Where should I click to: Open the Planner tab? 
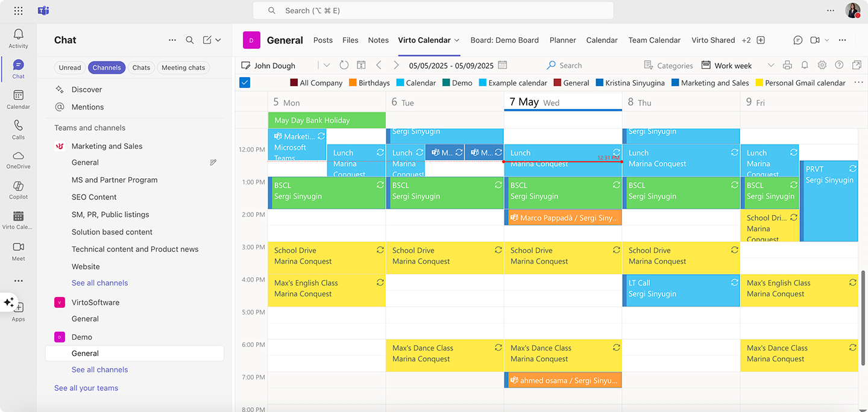tap(562, 40)
